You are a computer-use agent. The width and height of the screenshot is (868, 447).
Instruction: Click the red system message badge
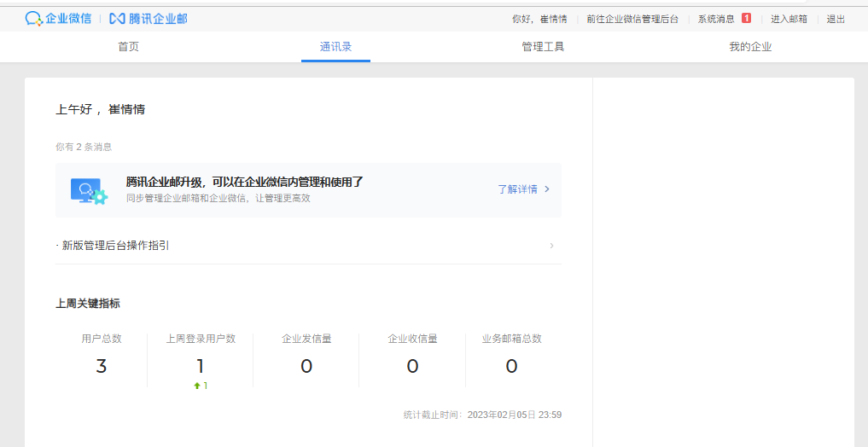746,18
